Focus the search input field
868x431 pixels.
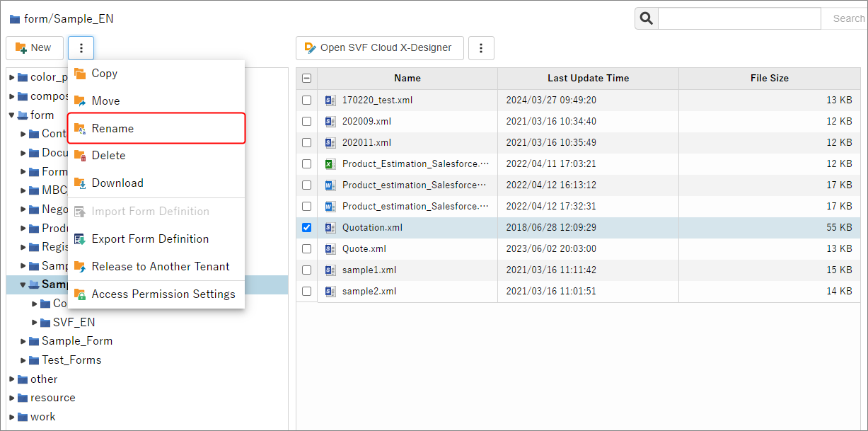point(739,18)
